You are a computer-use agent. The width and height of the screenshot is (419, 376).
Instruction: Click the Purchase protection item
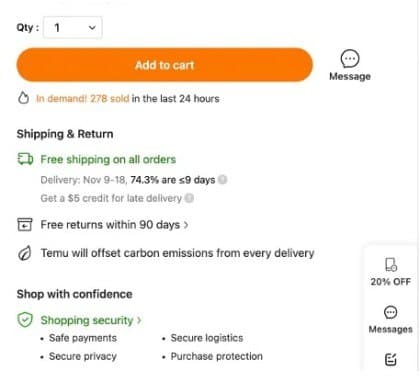click(x=217, y=356)
